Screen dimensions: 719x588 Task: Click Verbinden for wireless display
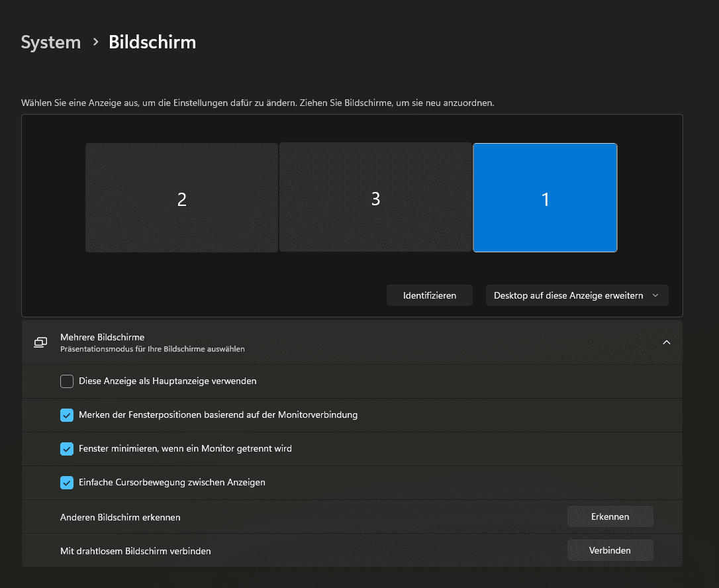[610, 550]
